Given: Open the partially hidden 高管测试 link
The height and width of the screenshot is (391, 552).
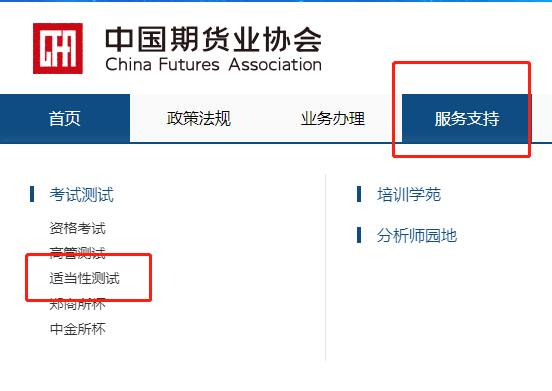Looking at the screenshot, I should 77,252.
